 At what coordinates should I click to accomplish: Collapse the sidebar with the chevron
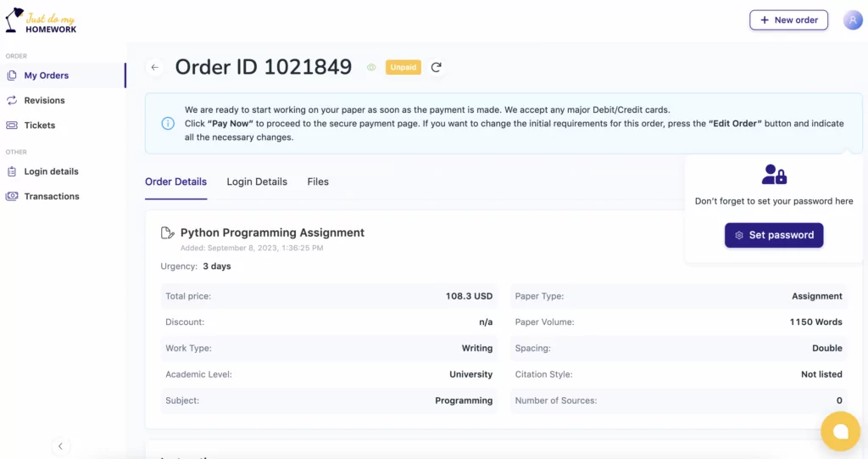point(60,445)
